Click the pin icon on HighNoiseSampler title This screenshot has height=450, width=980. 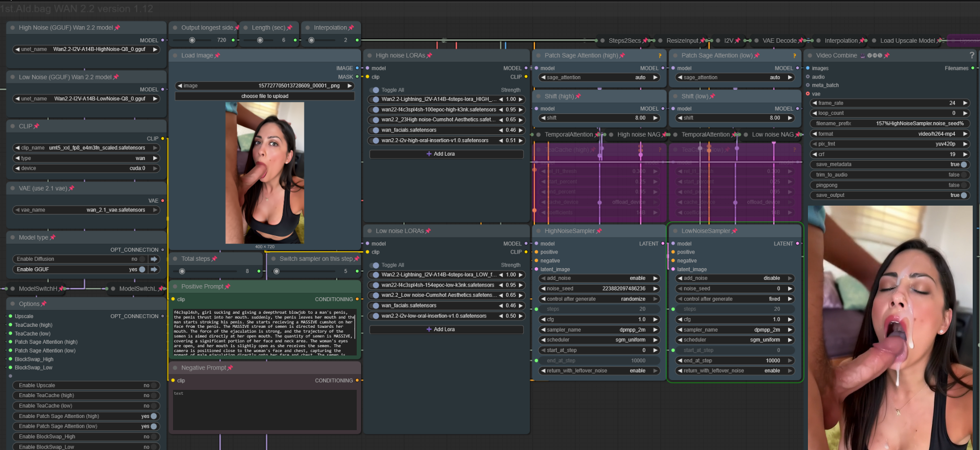coord(599,231)
